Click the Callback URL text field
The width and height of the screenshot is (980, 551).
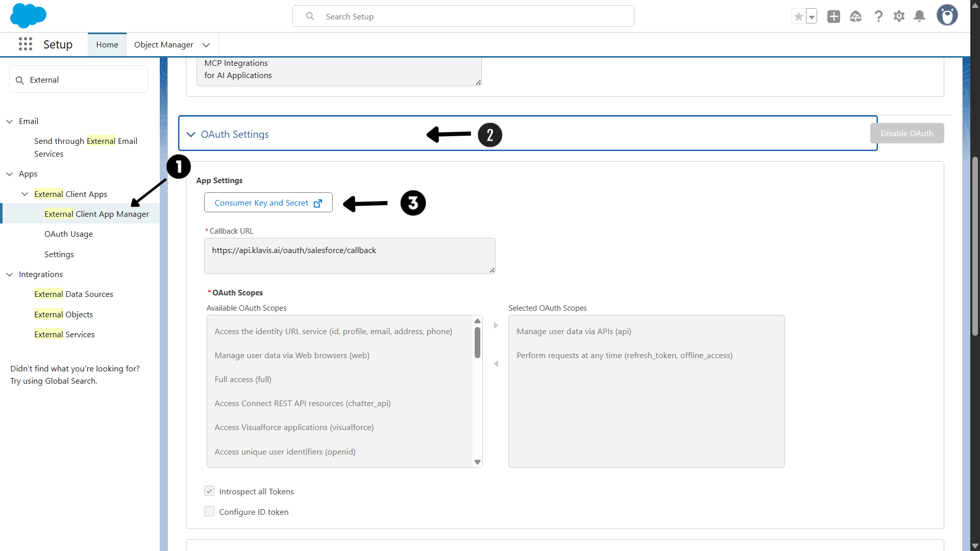pyautogui.click(x=349, y=256)
